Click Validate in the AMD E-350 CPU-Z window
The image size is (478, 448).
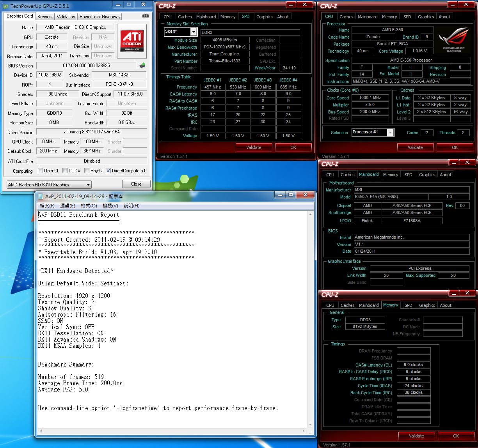click(x=415, y=147)
